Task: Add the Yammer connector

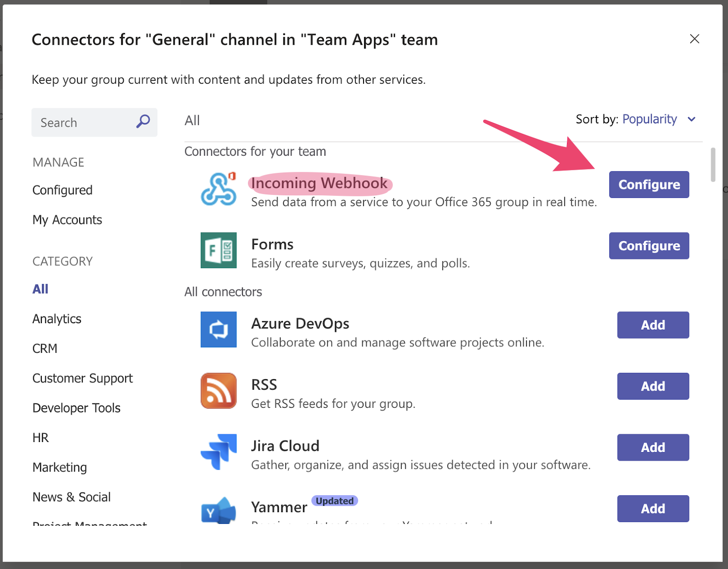Action: coord(653,508)
